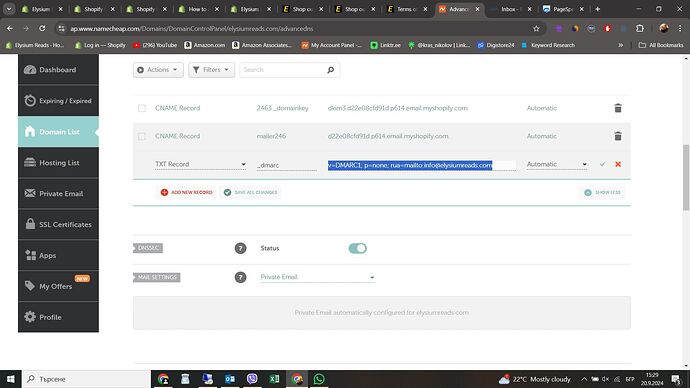
Task: Bookmark this page with star icon
Action: pyautogui.click(x=536, y=29)
